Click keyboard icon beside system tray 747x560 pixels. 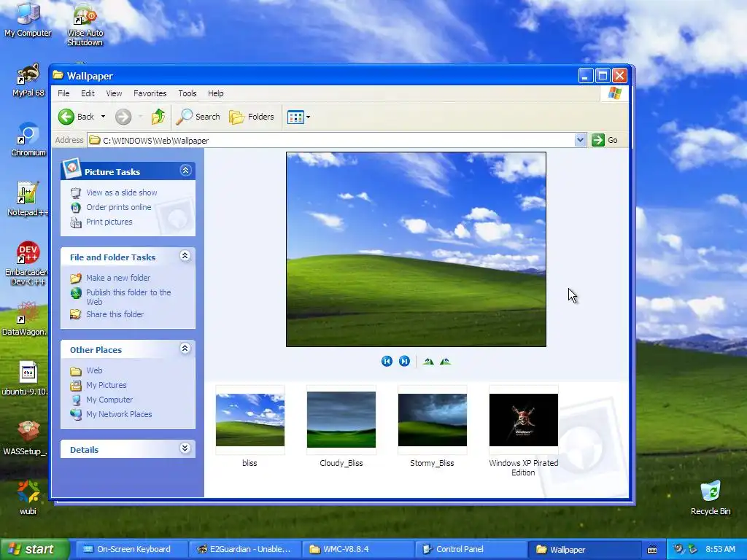click(652, 550)
